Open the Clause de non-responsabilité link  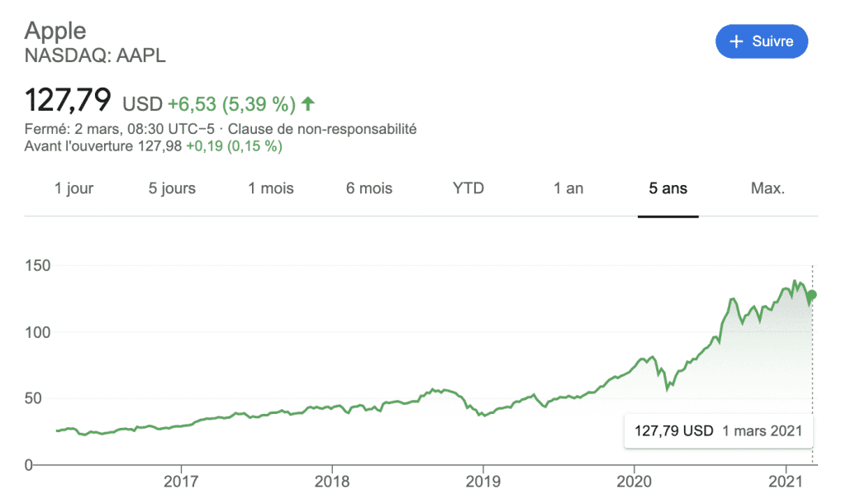[322, 129]
